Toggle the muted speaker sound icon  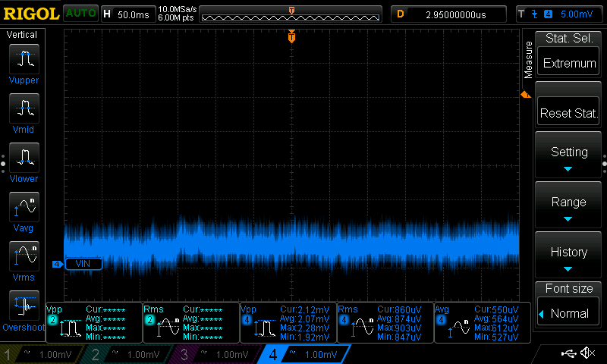[x=587, y=353]
